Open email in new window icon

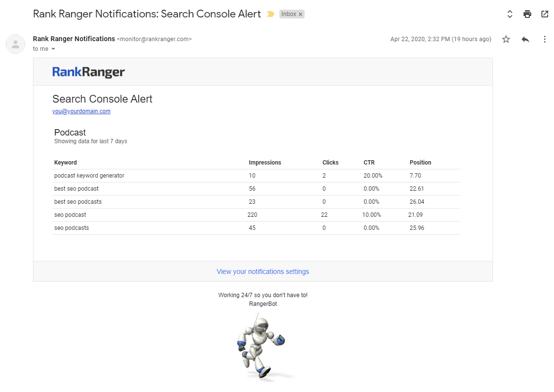pos(545,14)
